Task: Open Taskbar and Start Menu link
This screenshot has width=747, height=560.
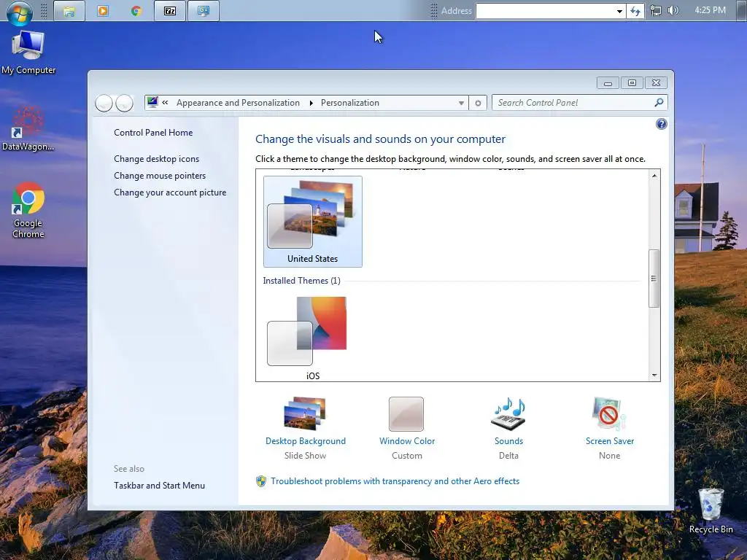Action: click(x=159, y=485)
